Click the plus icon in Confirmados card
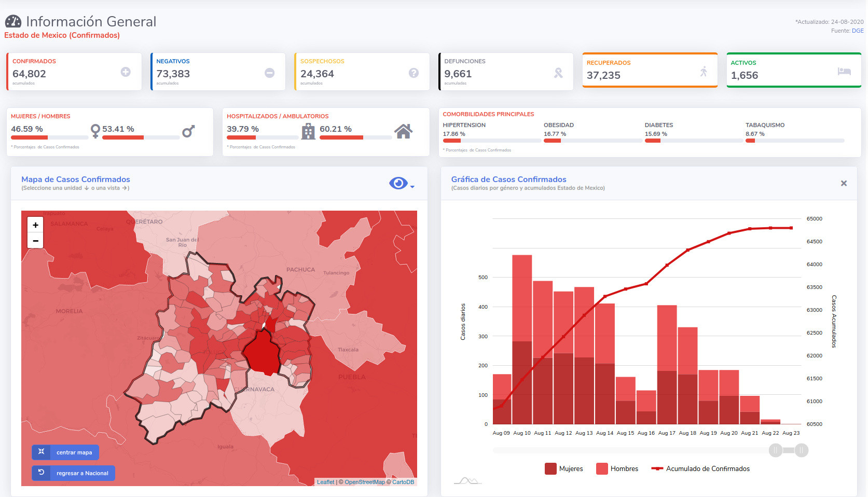Viewport: 868px width, 497px height. tap(126, 72)
